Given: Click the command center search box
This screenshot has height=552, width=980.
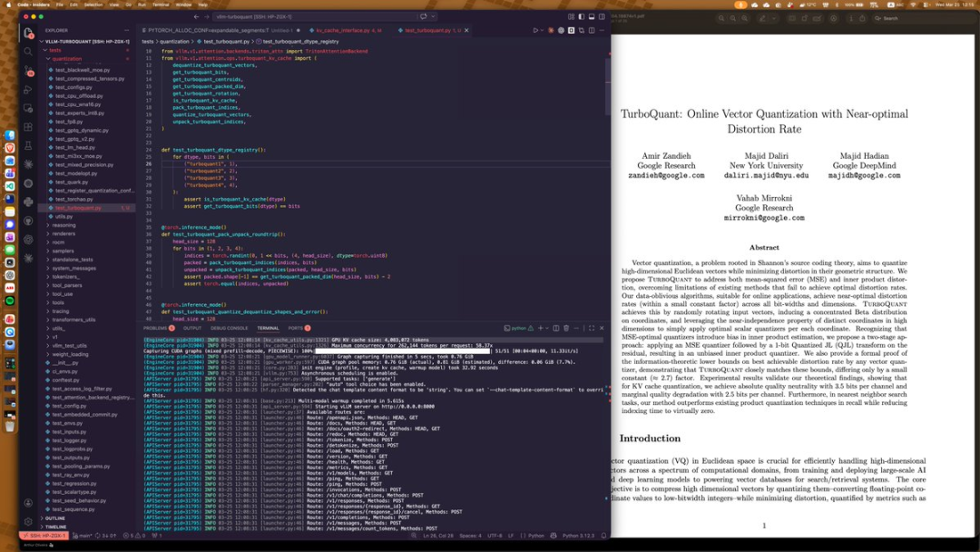Looking at the screenshot, I should coord(314,17).
